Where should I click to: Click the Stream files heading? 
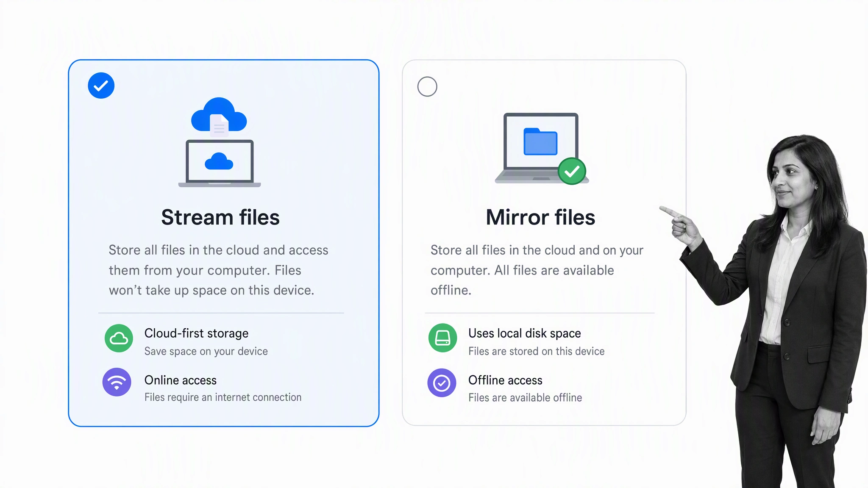220,217
